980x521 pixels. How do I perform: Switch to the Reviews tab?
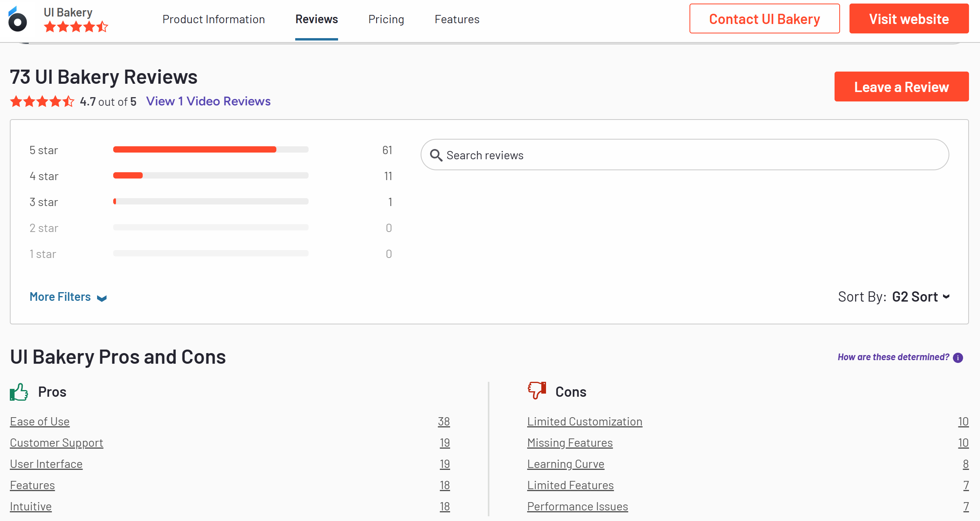point(316,19)
